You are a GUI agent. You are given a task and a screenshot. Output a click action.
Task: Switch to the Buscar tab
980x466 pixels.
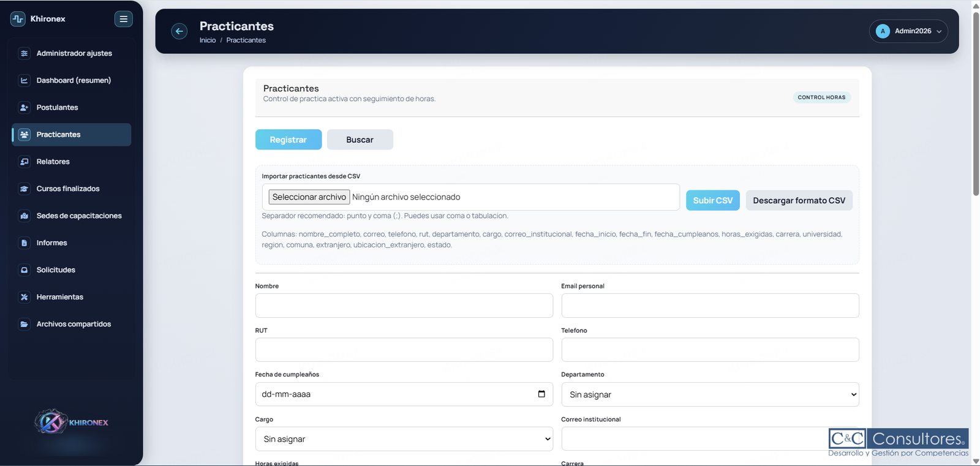[360, 140]
